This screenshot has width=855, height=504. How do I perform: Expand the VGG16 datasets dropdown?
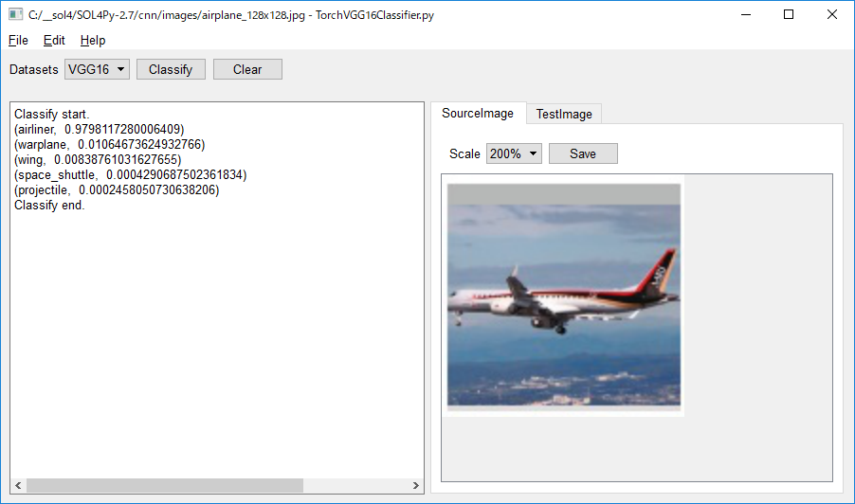97,69
